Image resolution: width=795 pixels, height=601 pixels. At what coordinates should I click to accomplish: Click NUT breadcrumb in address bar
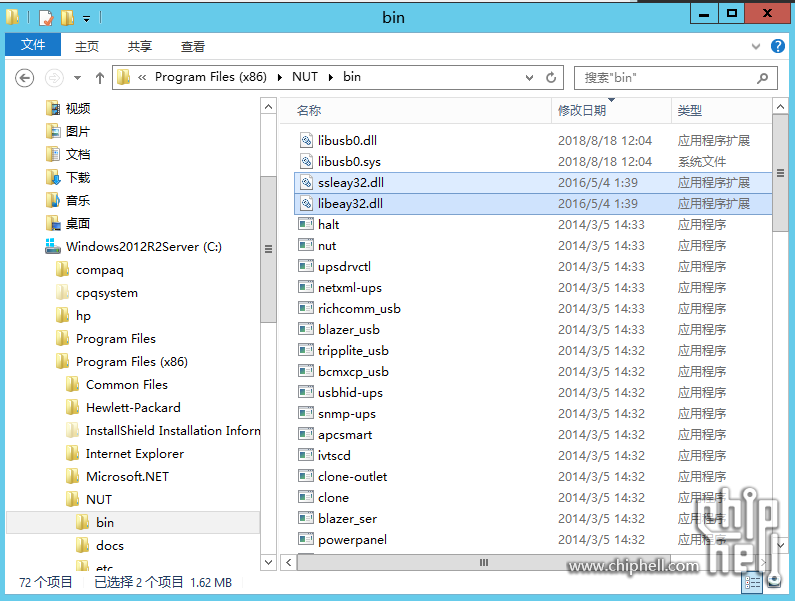[305, 77]
